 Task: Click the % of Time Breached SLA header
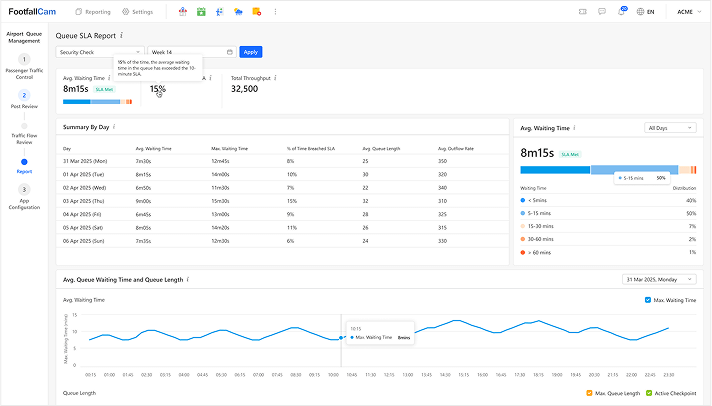(311, 149)
